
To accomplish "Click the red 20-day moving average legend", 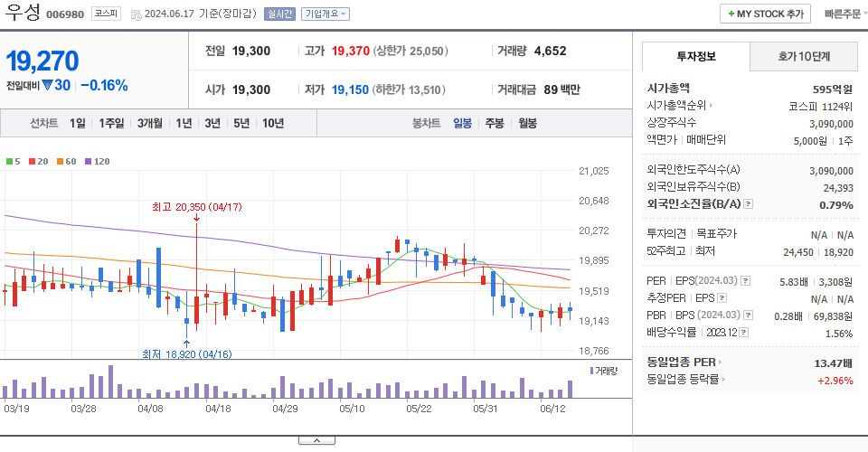I will coord(39,162).
